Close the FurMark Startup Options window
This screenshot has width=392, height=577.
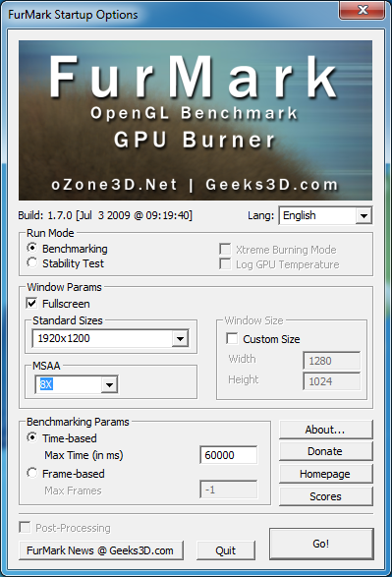click(363, 10)
